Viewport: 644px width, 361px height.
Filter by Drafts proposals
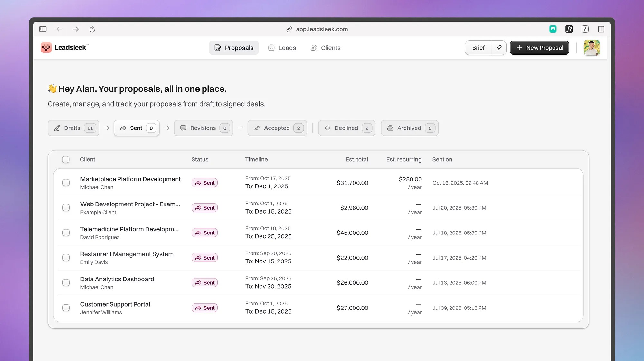(73, 128)
